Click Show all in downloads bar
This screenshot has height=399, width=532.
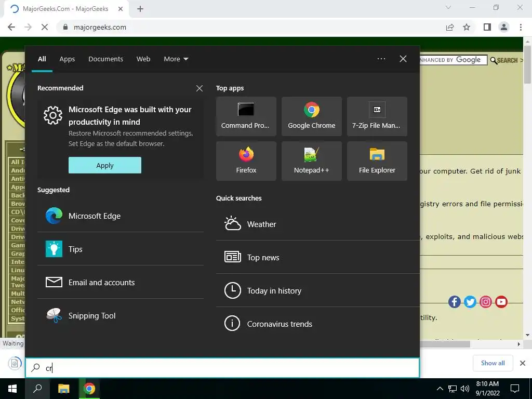493,363
